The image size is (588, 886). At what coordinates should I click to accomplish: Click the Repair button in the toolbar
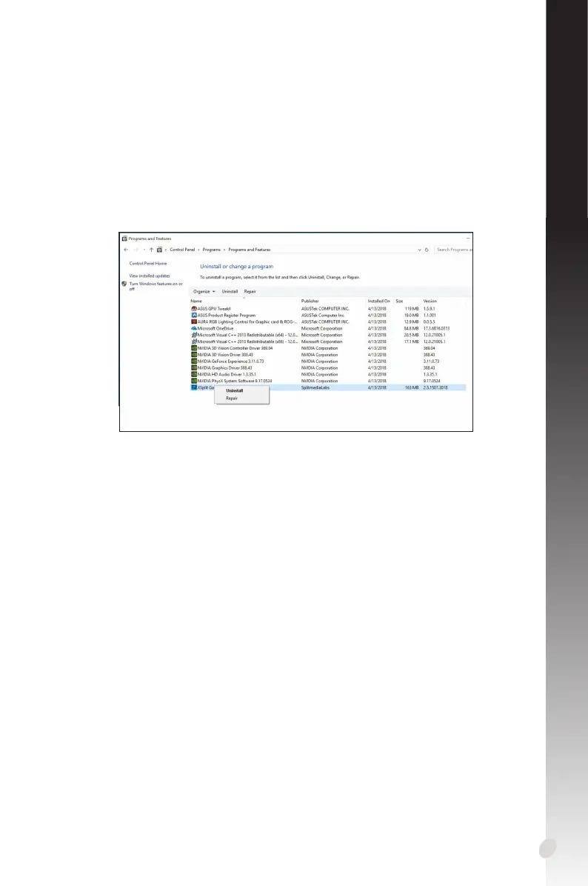pyautogui.click(x=250, y=292)
